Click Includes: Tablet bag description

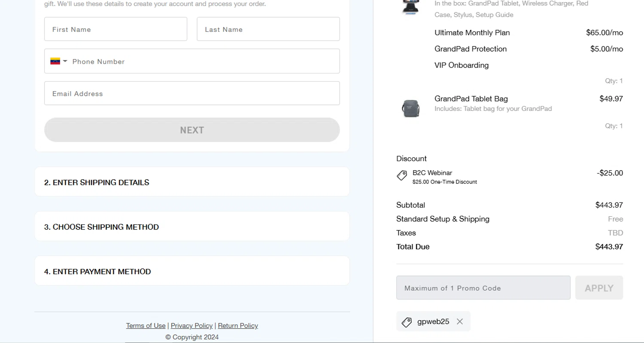[493, 109]
